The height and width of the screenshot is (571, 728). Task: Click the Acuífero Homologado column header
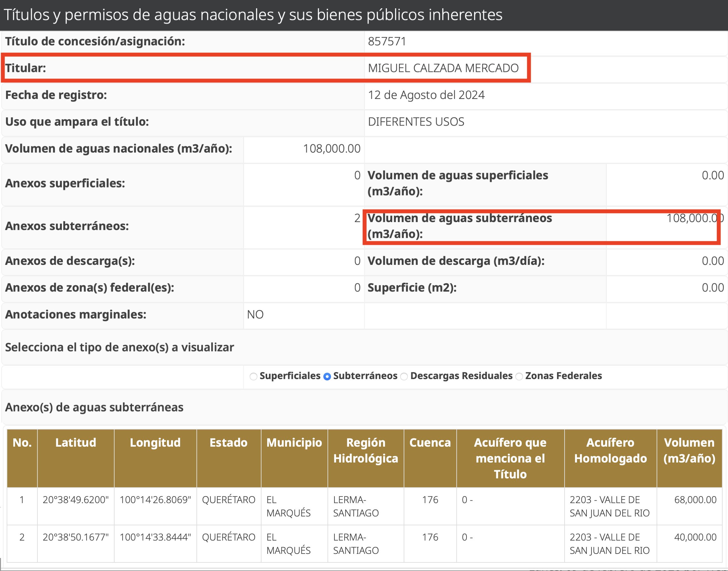coord(610,450)
